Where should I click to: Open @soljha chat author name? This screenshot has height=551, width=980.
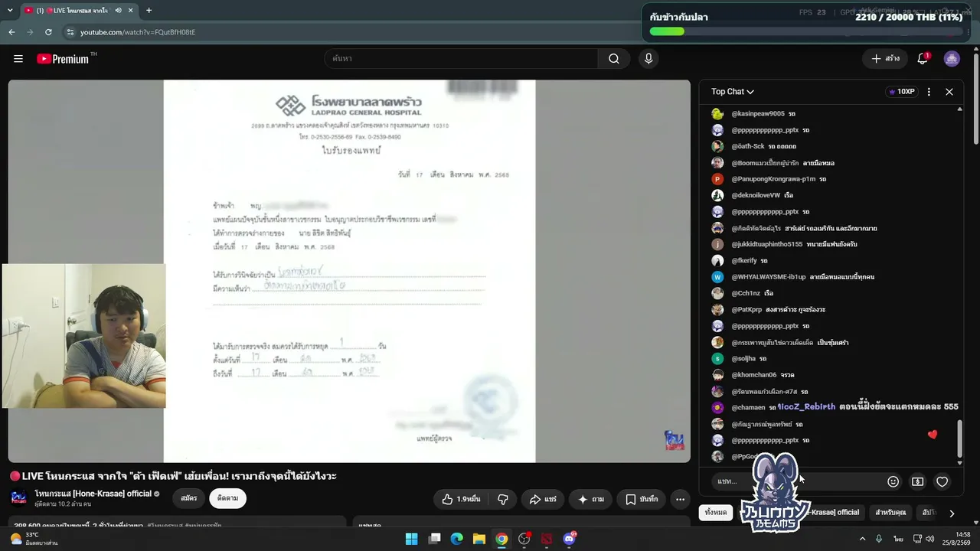[x=743, y=359]
